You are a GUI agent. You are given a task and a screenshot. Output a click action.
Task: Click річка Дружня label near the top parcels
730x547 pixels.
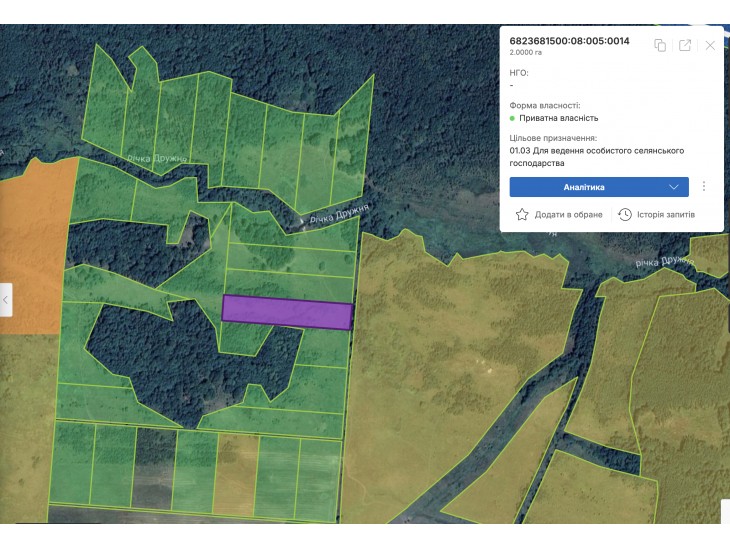point(157,159)
